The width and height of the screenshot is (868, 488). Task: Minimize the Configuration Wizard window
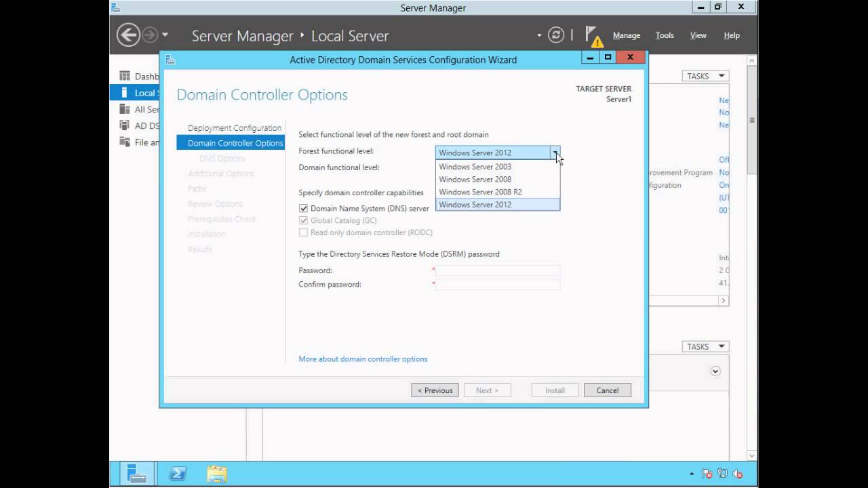click(590, 58)
